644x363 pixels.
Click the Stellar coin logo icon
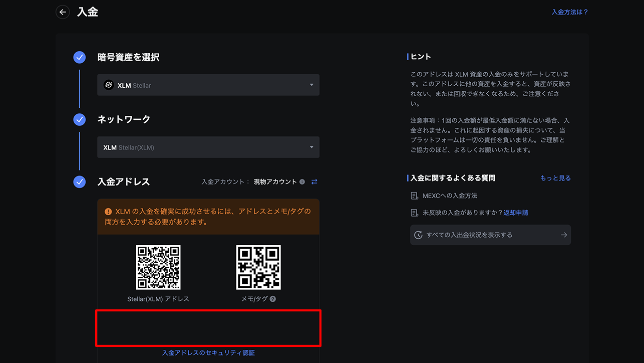coord(109,85)
